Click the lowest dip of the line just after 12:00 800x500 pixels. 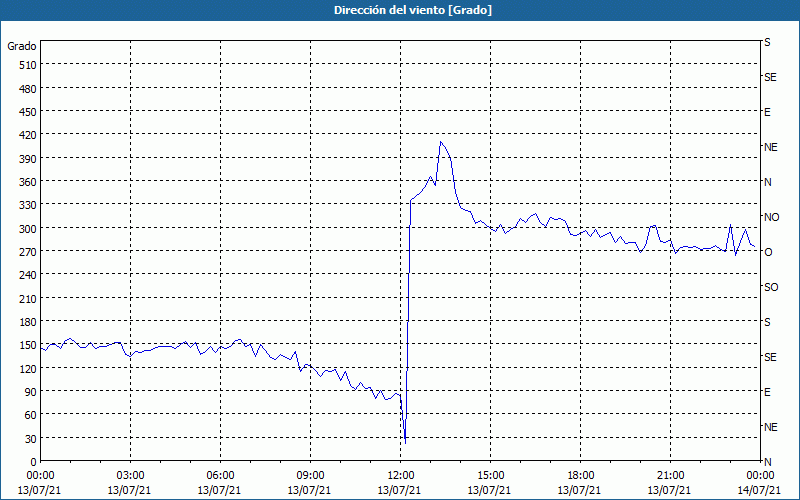click(x=405, y=443)
